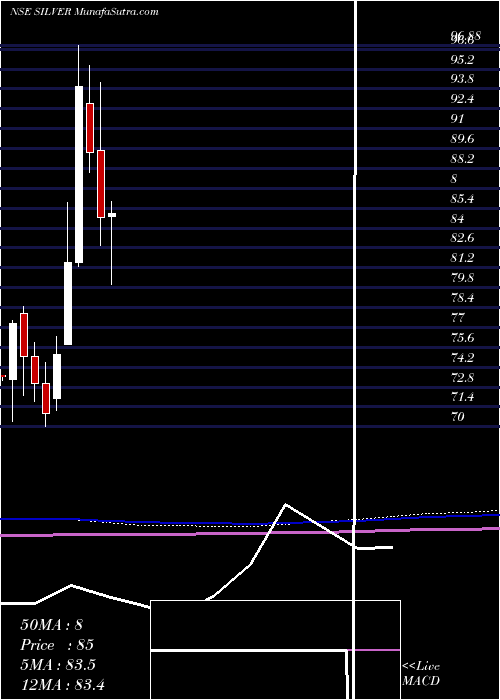Click the 84 price axis label
Viewport: 500px width, 700px height.
tap(458, 219)
